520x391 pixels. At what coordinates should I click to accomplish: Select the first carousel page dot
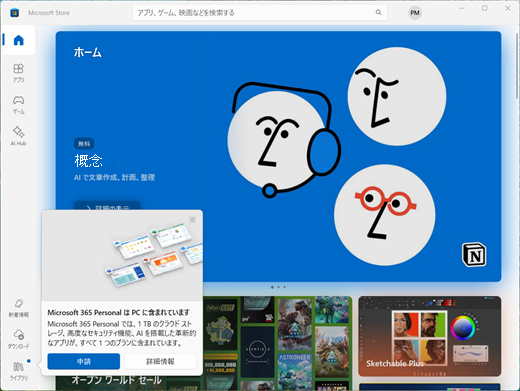(272, 287)
